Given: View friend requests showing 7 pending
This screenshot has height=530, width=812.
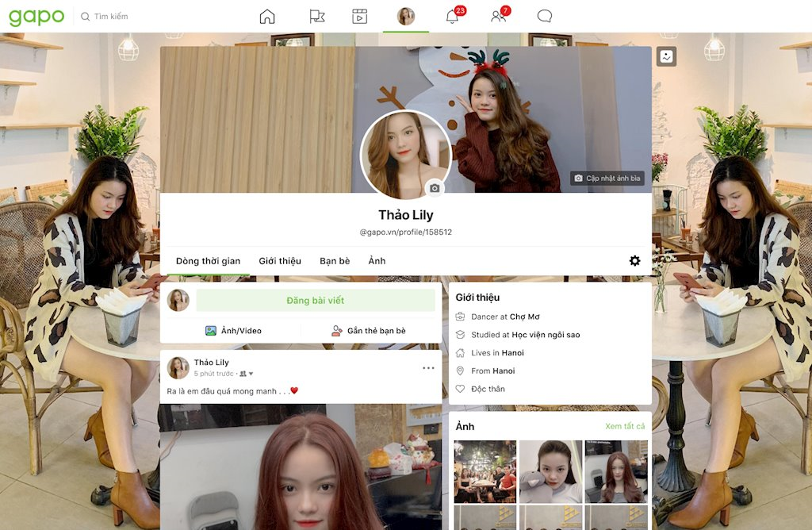Looking at the screenshot, I should (497, 16).
